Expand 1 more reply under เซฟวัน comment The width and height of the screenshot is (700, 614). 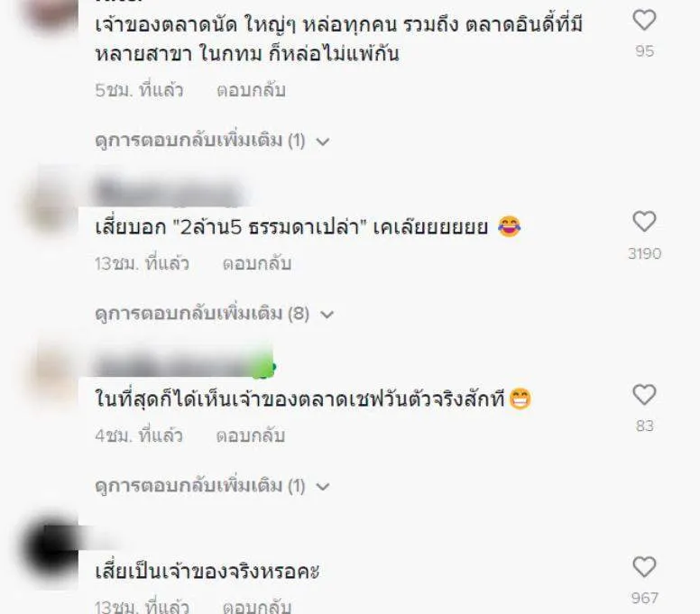pyautogui.click(x=213, y=485)
